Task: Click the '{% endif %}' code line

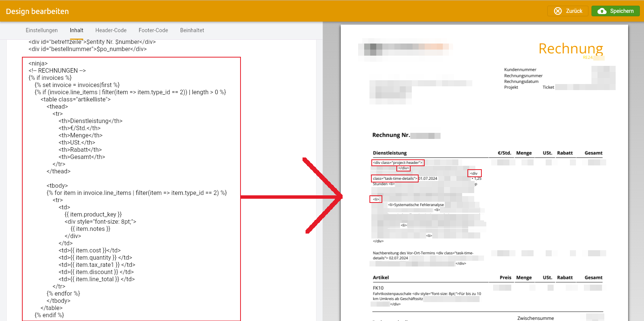Action: (x=49, y=315)
